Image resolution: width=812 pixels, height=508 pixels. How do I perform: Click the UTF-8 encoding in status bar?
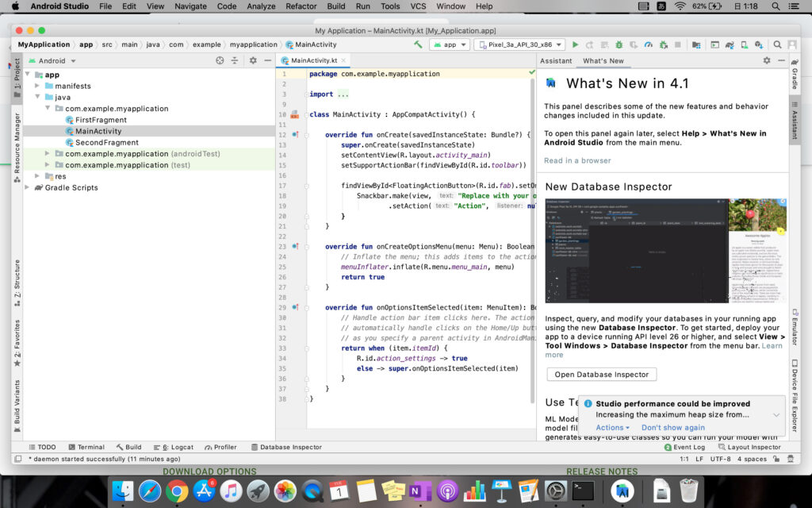pyautogui.click(x=720, y=459)
